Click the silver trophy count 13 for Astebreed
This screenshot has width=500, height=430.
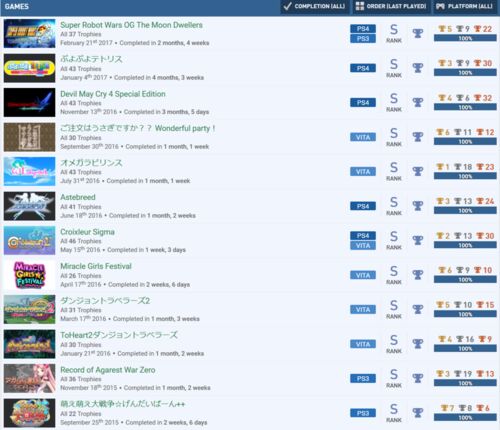point(463,201)
